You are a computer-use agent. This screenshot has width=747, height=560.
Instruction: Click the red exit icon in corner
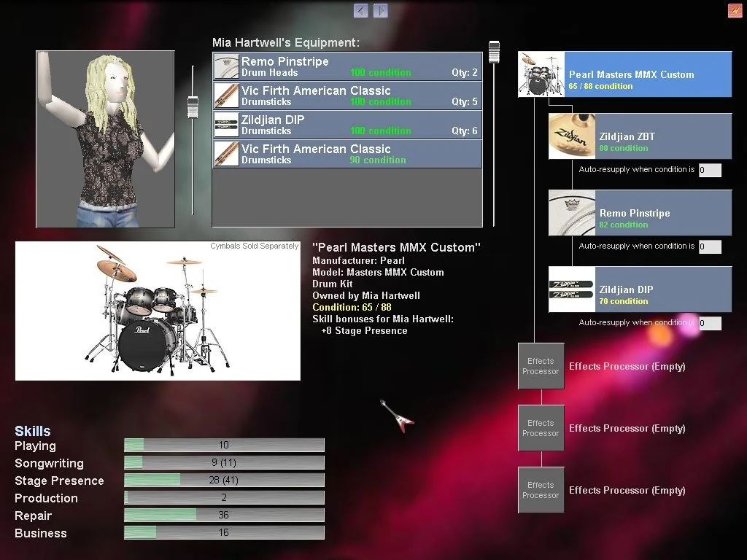(x=735, y=10)
